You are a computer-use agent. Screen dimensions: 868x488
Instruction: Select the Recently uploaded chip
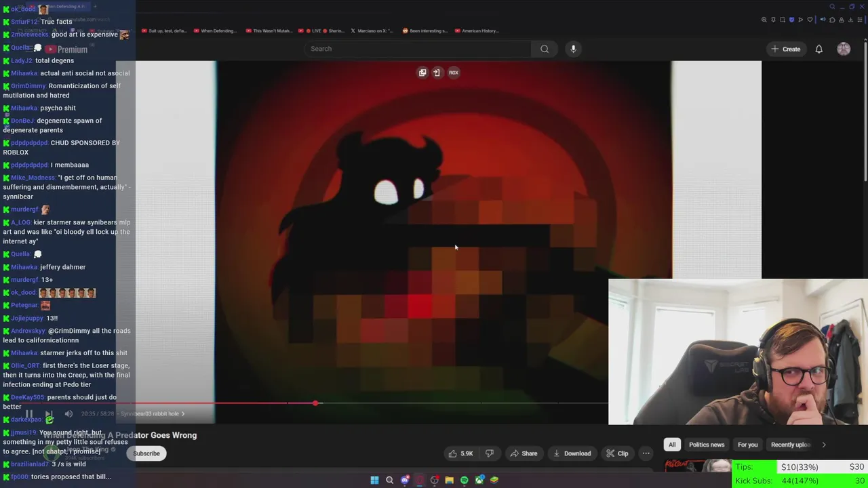pos(790,445)
